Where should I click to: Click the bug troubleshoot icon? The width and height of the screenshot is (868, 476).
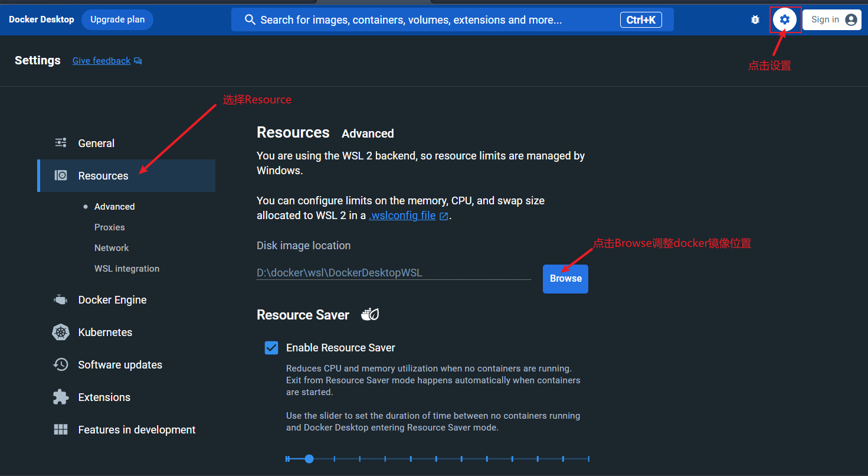[x=755, y=20]
